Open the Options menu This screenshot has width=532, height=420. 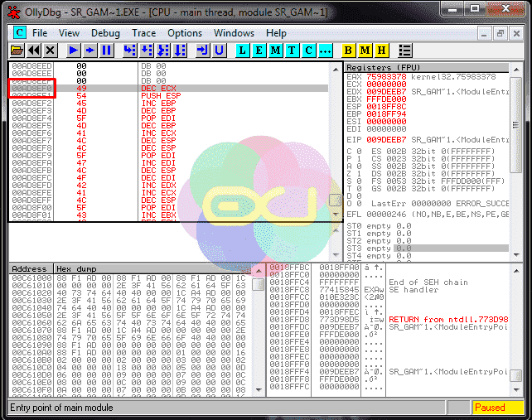pyautogui.click(x=185, y=33)
